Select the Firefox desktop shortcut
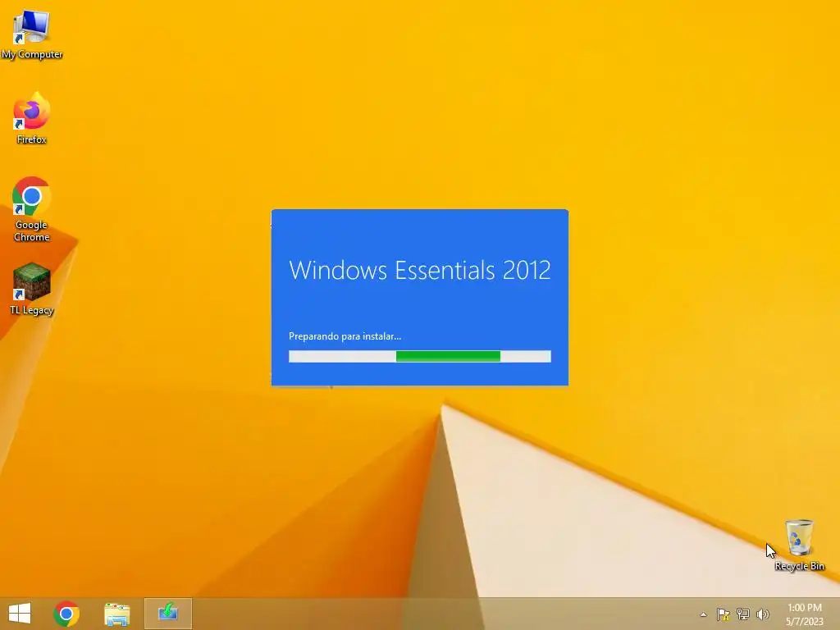Screen dimensions: 840x630 32,118
